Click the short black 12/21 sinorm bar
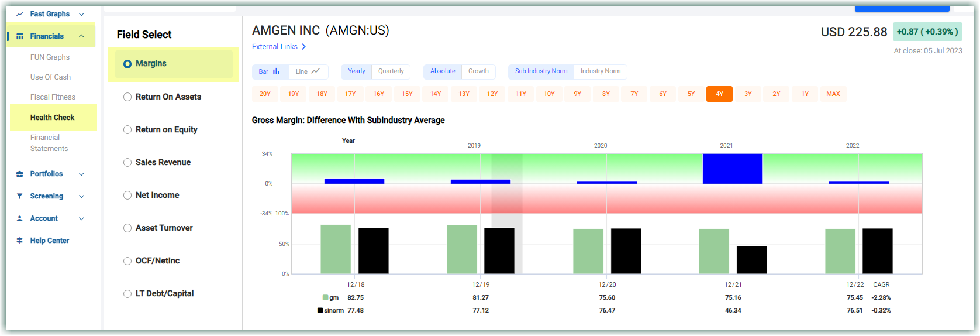This screenshot has height=336, width=980. pos(751,260)
